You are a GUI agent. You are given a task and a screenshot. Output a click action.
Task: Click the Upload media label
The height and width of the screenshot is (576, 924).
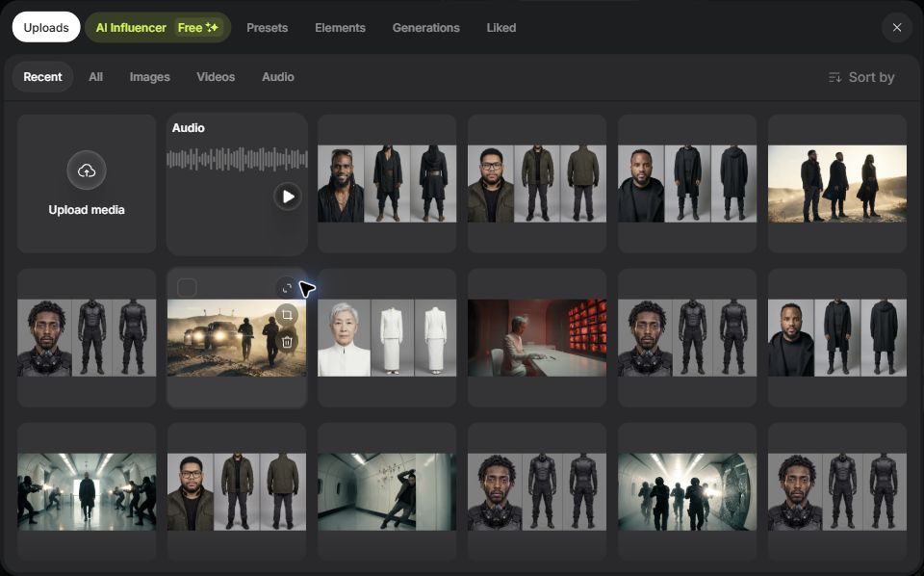(x=87, y=210)
